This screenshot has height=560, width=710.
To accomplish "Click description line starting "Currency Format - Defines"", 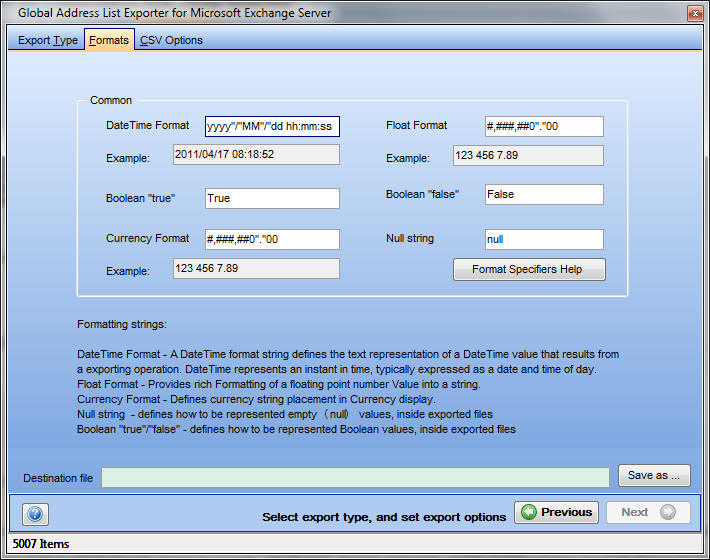I will point(256,399).
